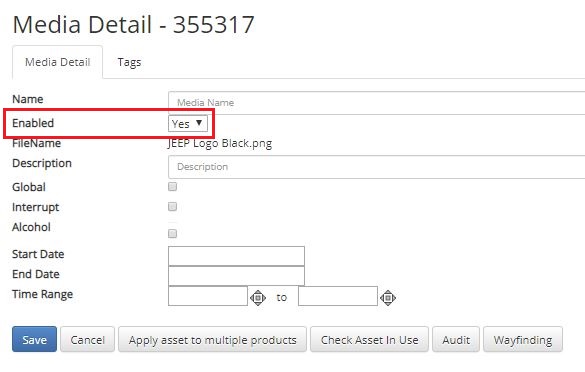Click the Description label
Screen dimensions: 585x372
click(42, 163)
